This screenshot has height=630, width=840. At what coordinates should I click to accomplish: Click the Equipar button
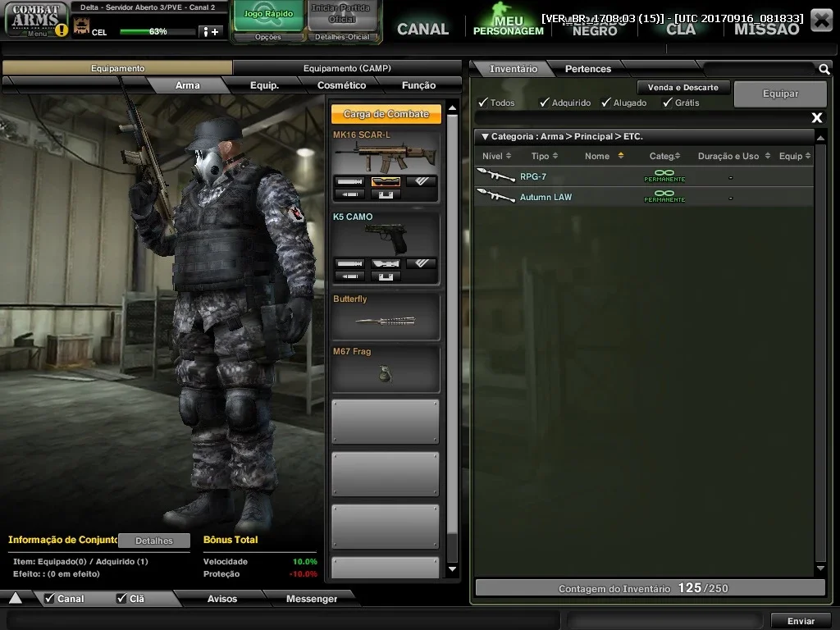[781, 94]
